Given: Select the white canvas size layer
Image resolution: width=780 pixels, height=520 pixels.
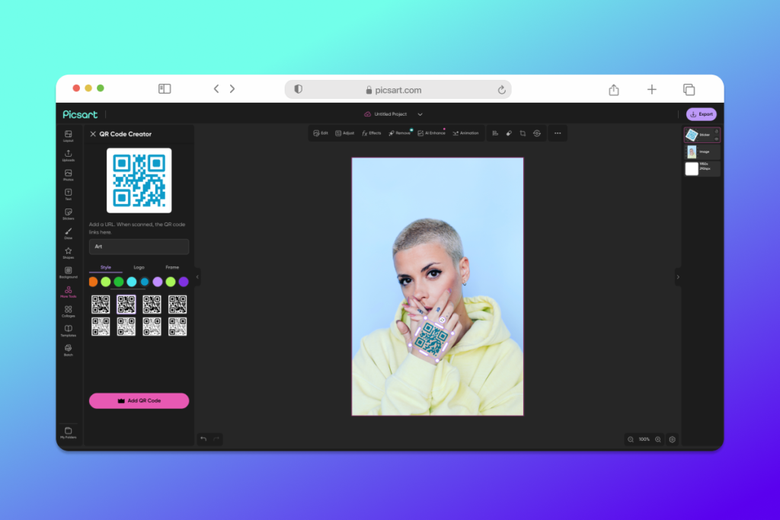Looking at the screenshot, I should (x=701, y=169).
